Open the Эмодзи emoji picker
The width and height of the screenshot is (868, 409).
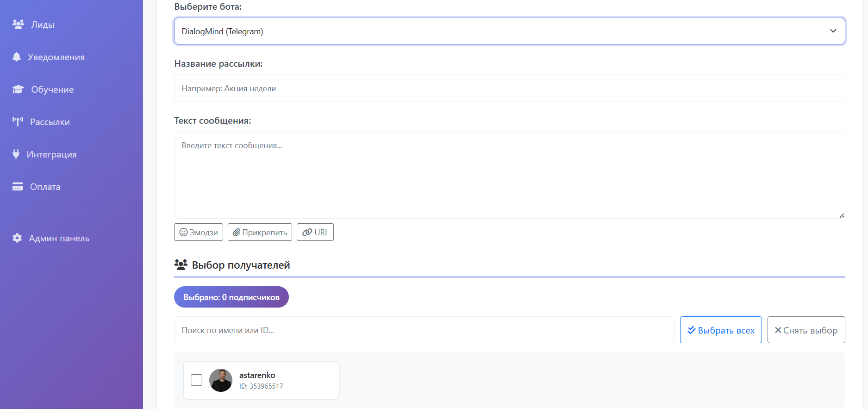(x=198, y=232)
